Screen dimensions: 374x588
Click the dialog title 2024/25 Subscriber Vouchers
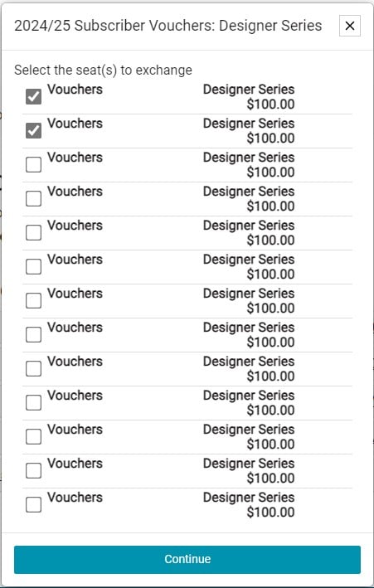tap(114, 26)
